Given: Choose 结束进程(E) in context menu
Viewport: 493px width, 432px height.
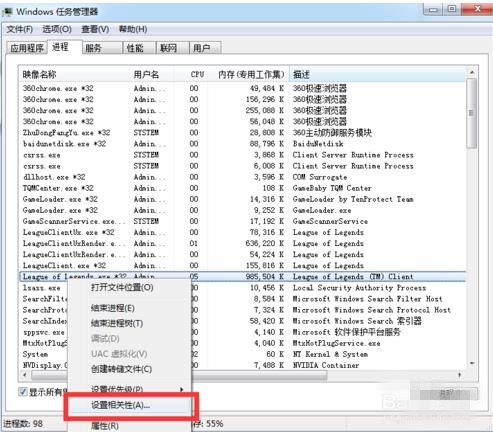Looking at the screenshot, I should coord(113,308).
